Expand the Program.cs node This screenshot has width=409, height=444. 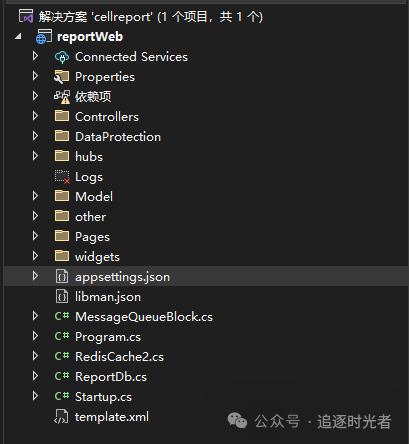click(x=35, y=336)
